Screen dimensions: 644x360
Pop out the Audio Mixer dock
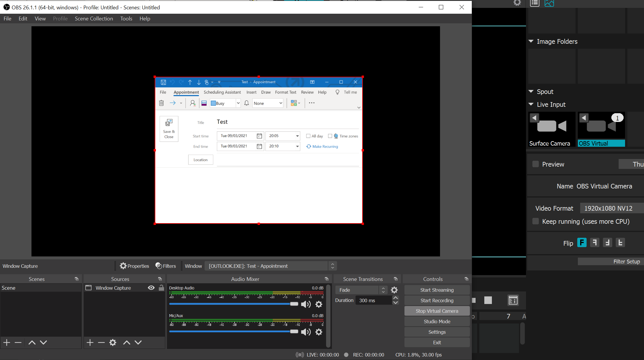coord(327,279)
